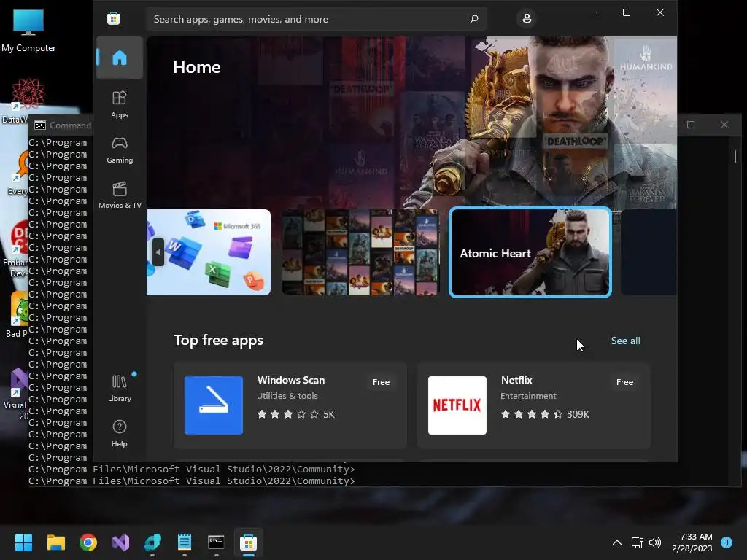747x560 pixels.
Task: Select the Atomic Heart carousel card
Action: (530, 252)
